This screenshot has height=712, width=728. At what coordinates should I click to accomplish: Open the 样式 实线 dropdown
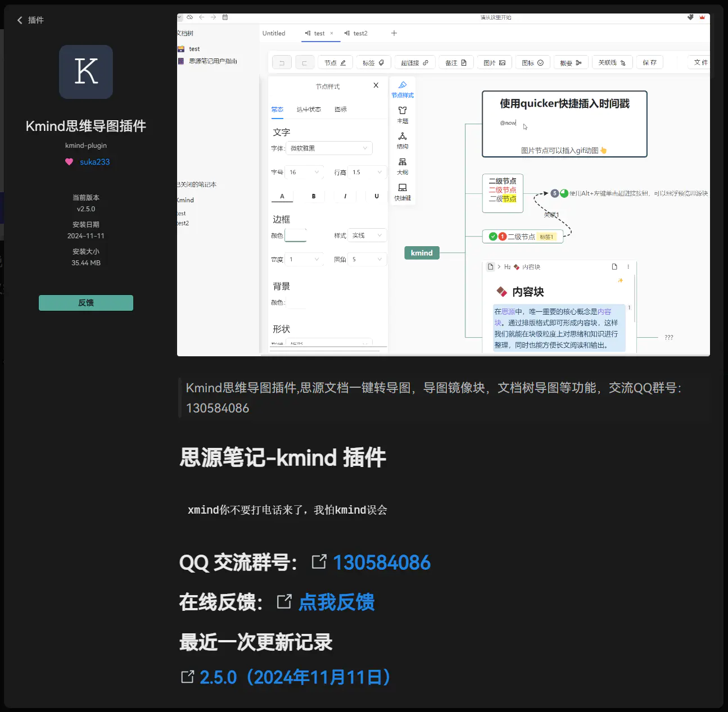coord(368,235)
